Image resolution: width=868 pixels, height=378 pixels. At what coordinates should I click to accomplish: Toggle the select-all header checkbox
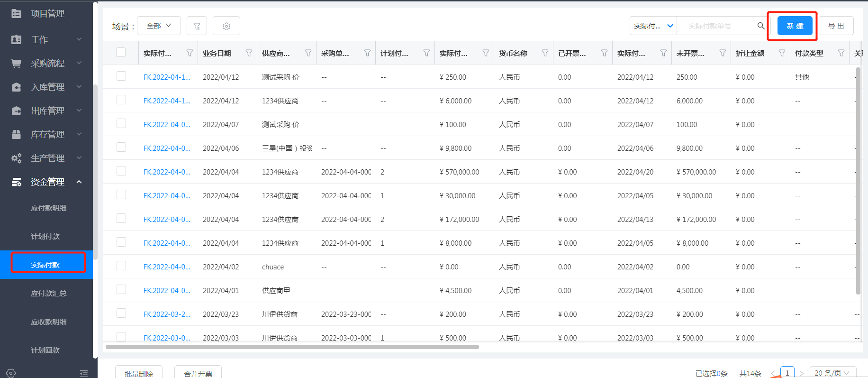tap(121, 52)
